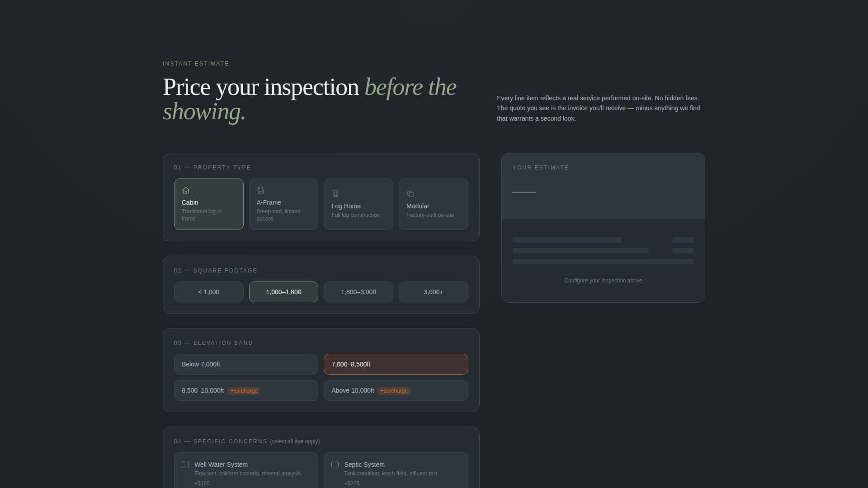Select the "1,000–1,800" square footage option
This screenshot has height=488, width=868.
(283, 292)
